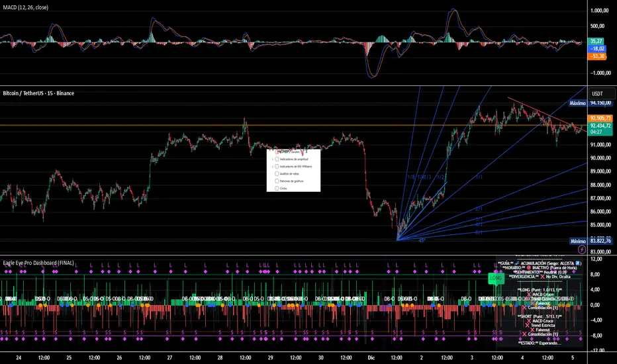Click the 83.822,76 minimum price value
The height and width of the screenshot is (364, 617).
(600, 241)
